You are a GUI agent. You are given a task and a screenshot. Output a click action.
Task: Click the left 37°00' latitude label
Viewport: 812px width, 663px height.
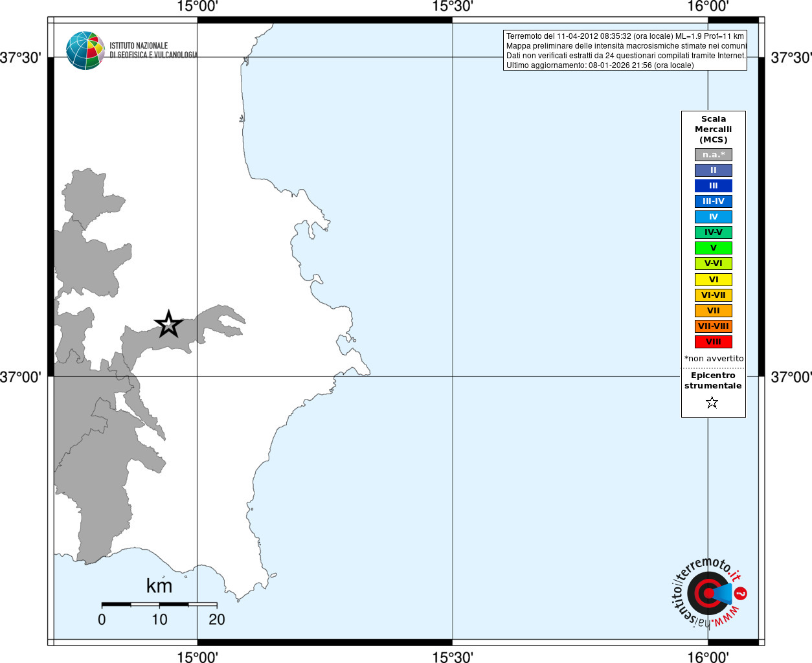[x=20, y=377]
